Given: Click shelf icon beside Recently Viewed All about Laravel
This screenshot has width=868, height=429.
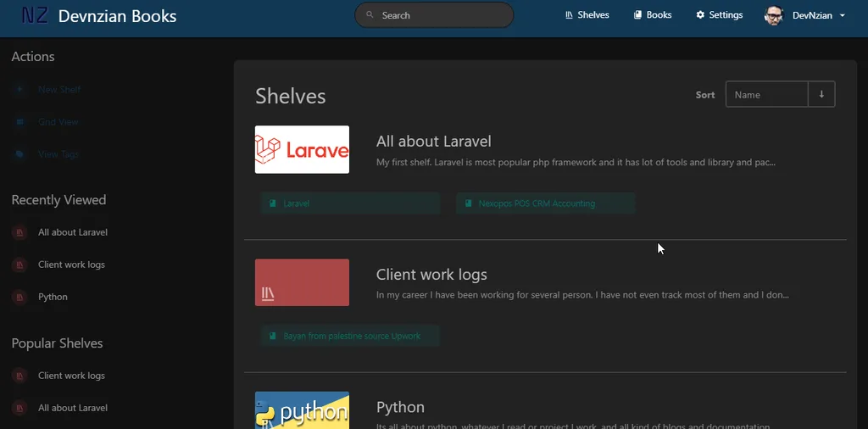Looking at the screenshot, I should pyautogui.click(x=20, y=232).
